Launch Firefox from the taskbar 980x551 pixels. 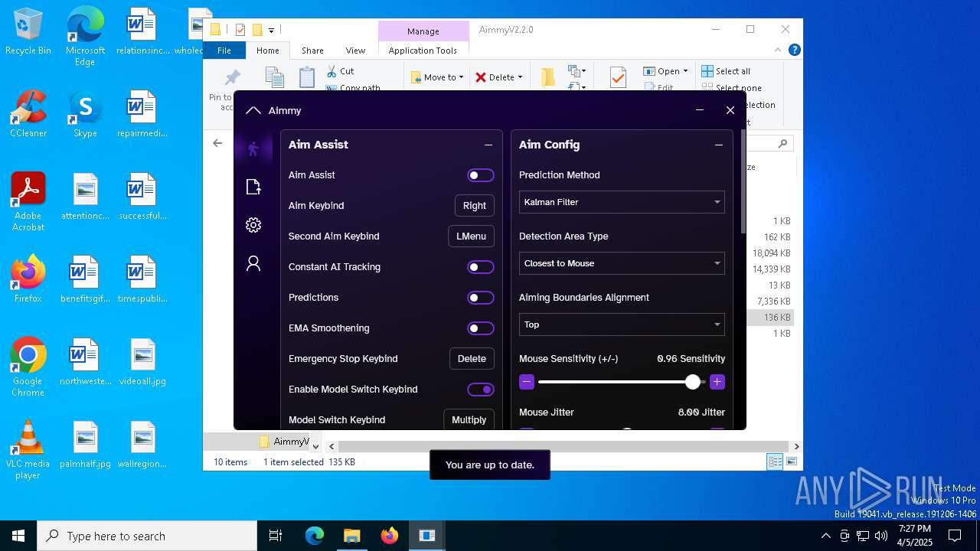390,536
